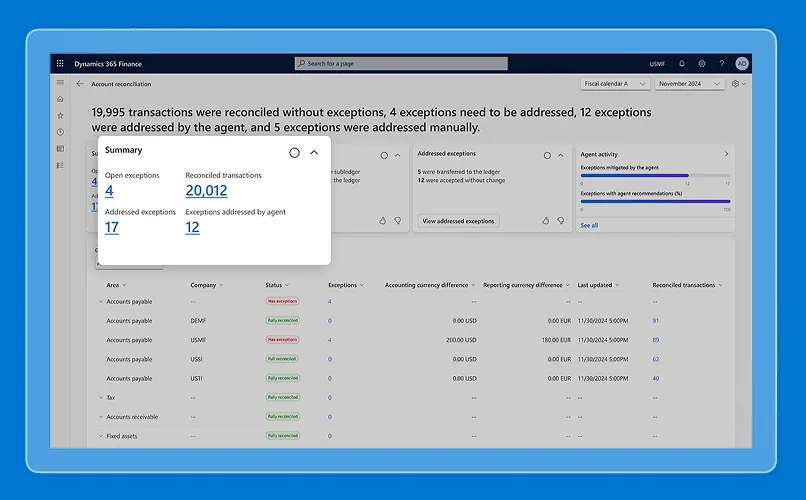Viewport: 806px width, 500px height.
Task: Open Recent clock icon in sidebar
Action: 60,132
